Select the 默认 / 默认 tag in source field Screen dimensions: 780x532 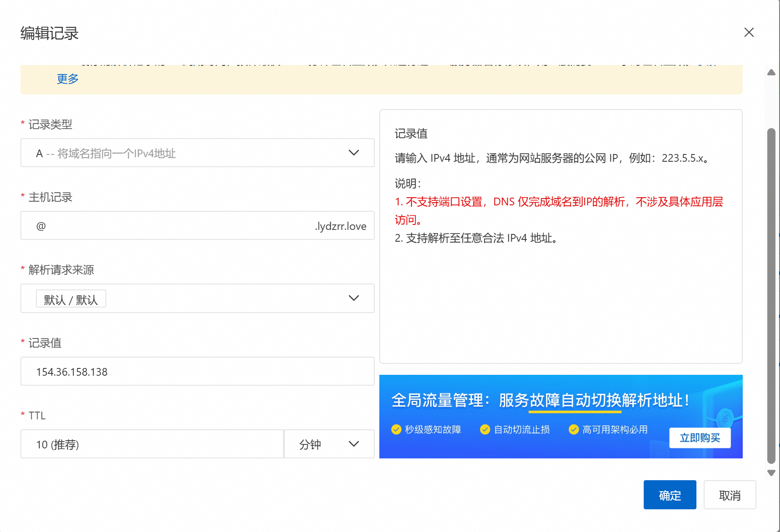coord(71,299)
